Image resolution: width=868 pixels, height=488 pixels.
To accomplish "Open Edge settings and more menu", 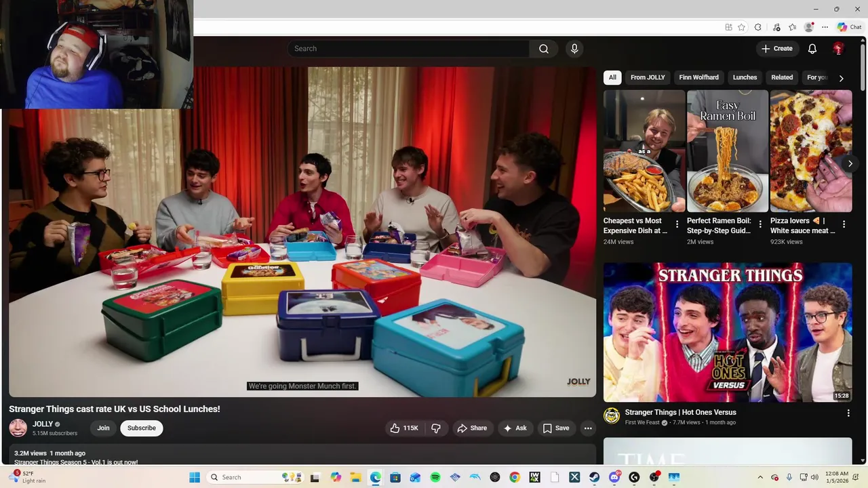I will (825, 27).
